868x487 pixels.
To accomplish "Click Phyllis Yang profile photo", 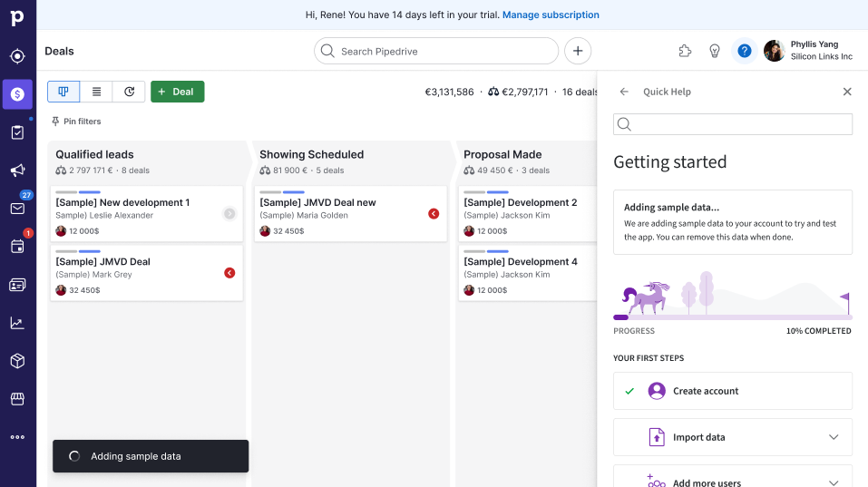I will pos(774,51).
